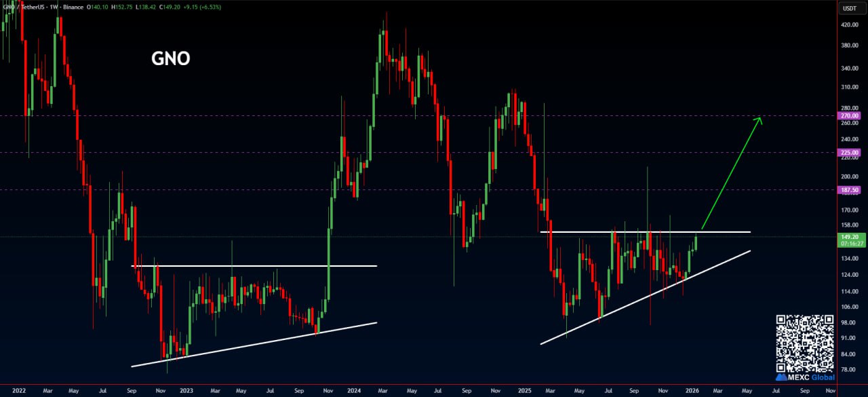Screen dimensions: 868x397
Task: Click the 2025 label on time axis
Action: click(523, 392)
